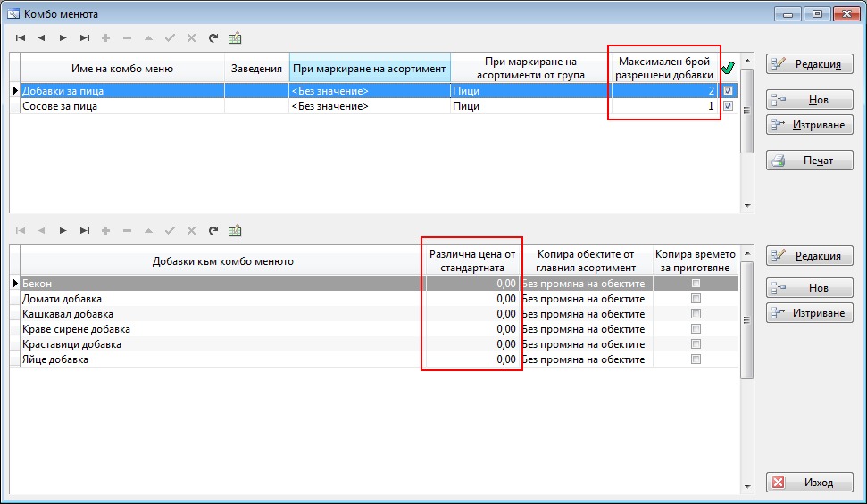Viewport: 867px width, 504px height.
Task: Click lower Изтриване button for add-ons
Action: [809, 313]
